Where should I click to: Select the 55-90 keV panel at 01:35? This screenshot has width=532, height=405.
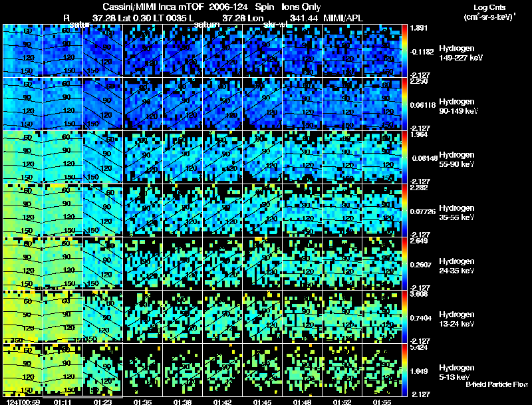click(x=143, y=158)
